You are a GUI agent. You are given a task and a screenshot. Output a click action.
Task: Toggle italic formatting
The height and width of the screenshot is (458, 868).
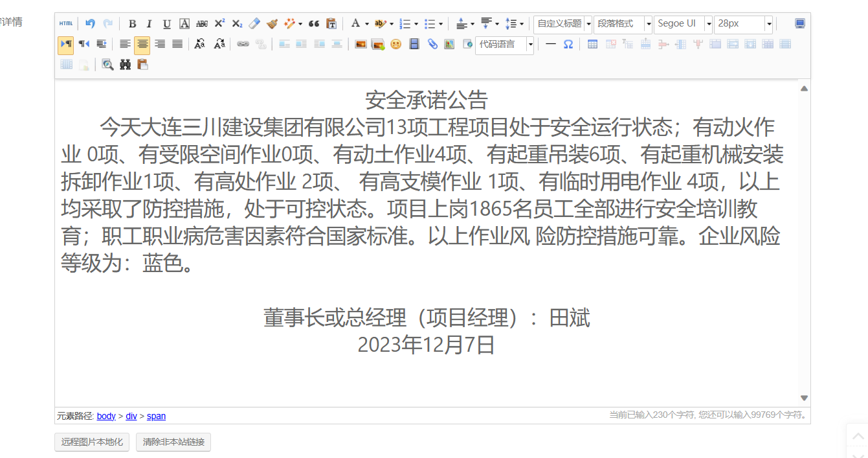pyautogui.click(x=150, y=24)
